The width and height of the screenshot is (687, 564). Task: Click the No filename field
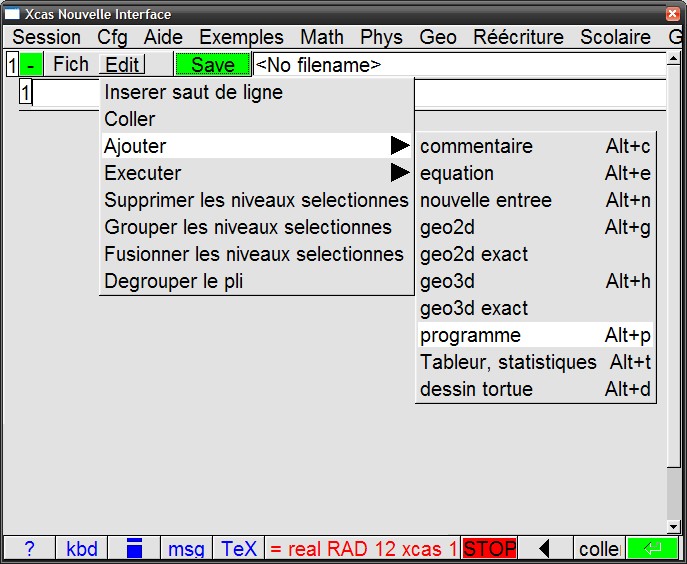[459, 65]
